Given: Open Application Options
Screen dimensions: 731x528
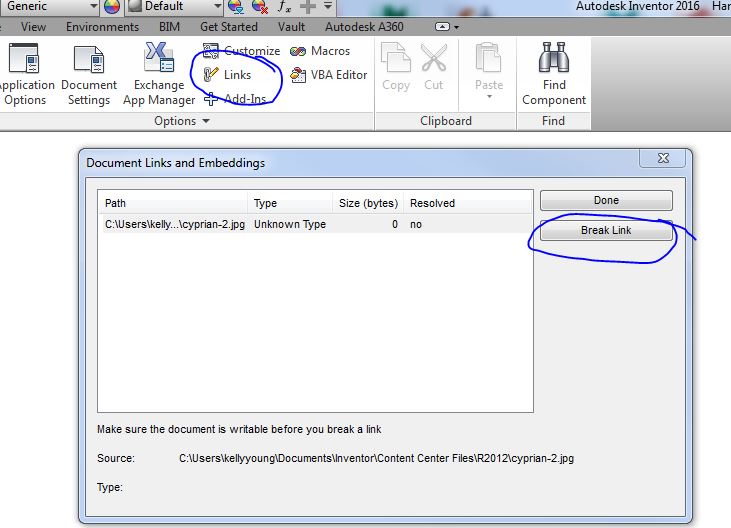Looking at the screenshot, I should [25, 75].
